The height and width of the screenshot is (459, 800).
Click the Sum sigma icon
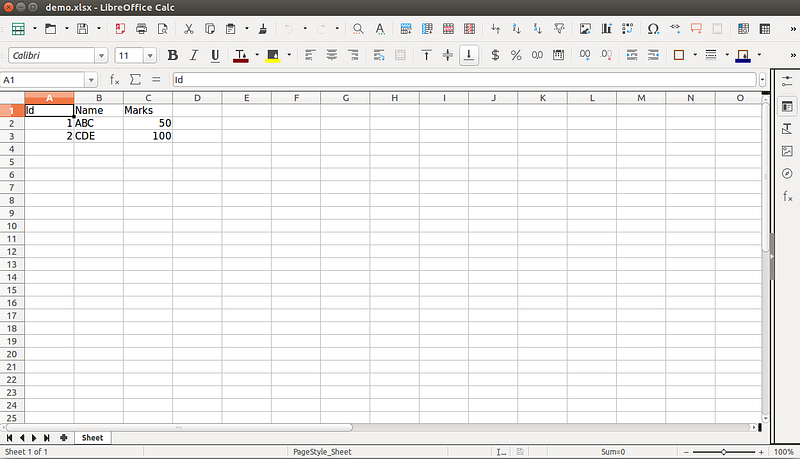click(135, 80)
